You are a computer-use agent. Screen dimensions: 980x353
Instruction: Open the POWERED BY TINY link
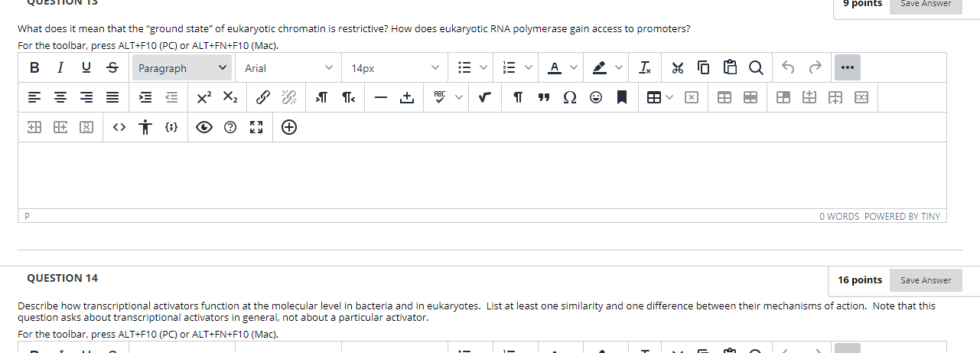pyautogui.click(x=902, y=217)
